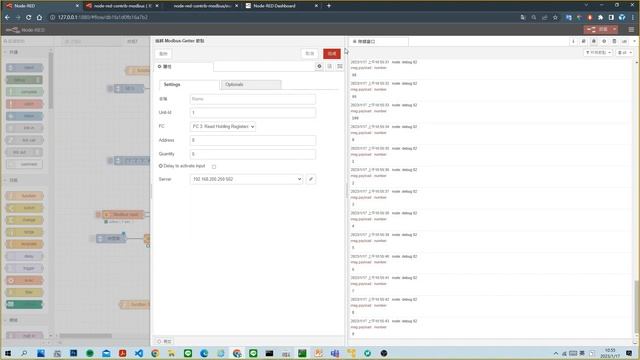Click the Name input field
This screenshot has width=640, height=360.
click(253, 99)
